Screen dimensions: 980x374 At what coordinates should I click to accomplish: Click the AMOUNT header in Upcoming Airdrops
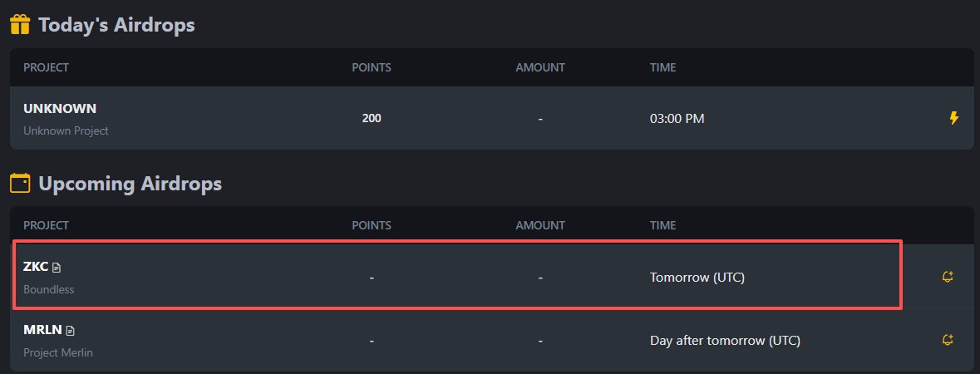click(x=540, y=225)
